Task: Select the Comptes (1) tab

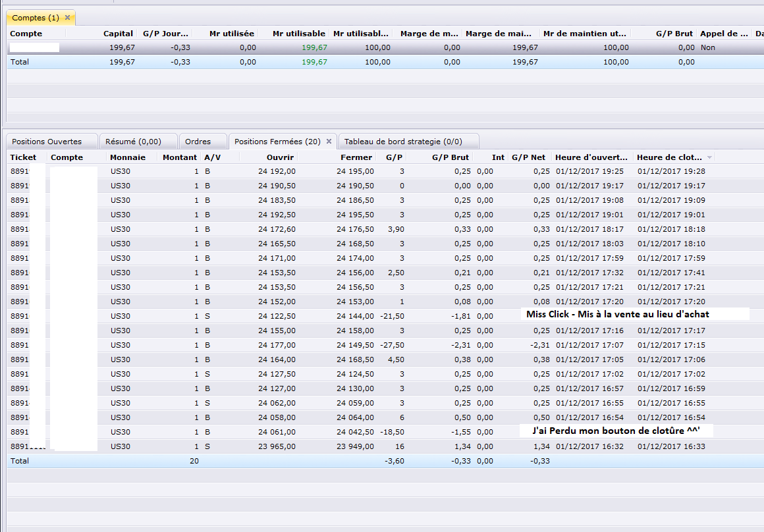Action: click(x=36, y=17)
